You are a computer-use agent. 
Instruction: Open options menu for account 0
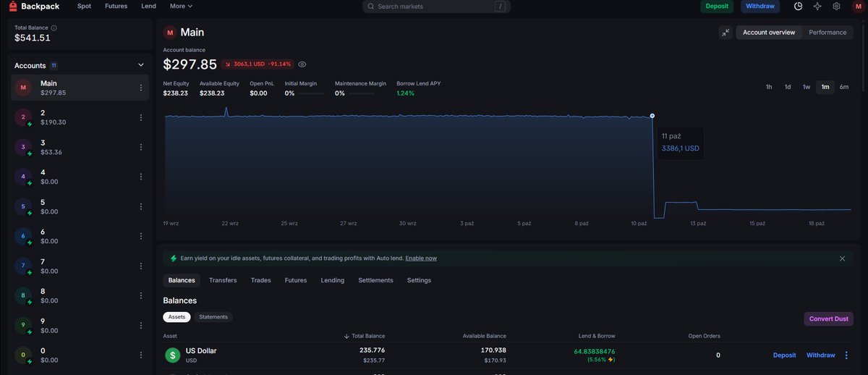(141, 355)
